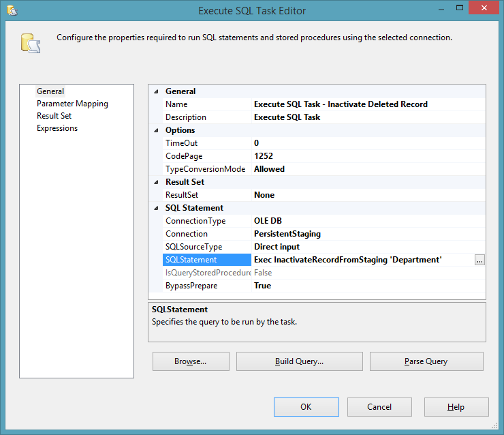
Task: Close the Execute SQL Task Editor dialog
Action: pos(484,8)
